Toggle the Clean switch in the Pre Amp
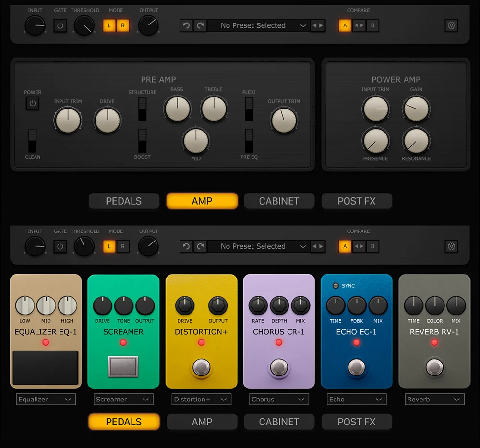The image size is (480, 448). click(33, 141)
